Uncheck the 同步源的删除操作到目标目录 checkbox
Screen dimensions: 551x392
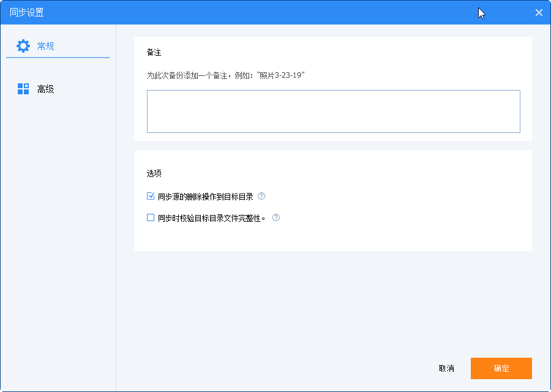pyautogui.click(x=151, y=197)
